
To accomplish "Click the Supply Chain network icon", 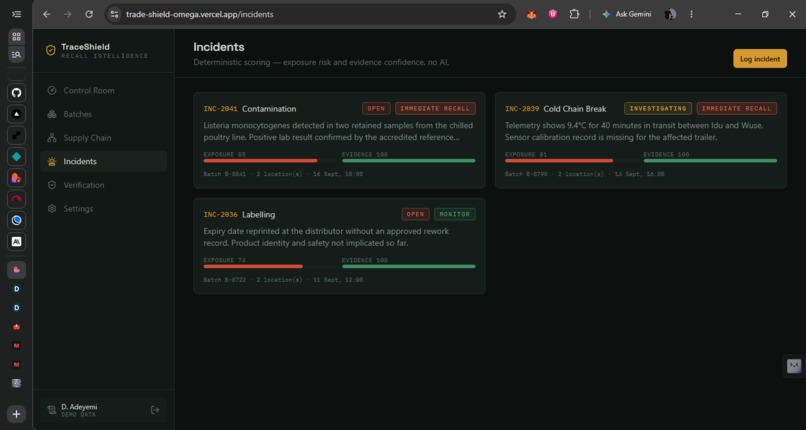I will [x=51, y=138].
